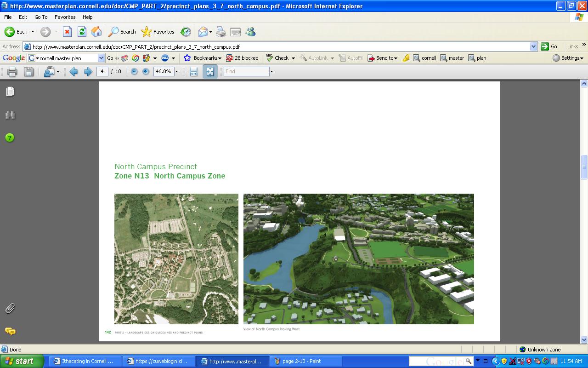The image size is (588, 368).
Task: Toggle the Fit Page view mode
Action: (210, 71)
